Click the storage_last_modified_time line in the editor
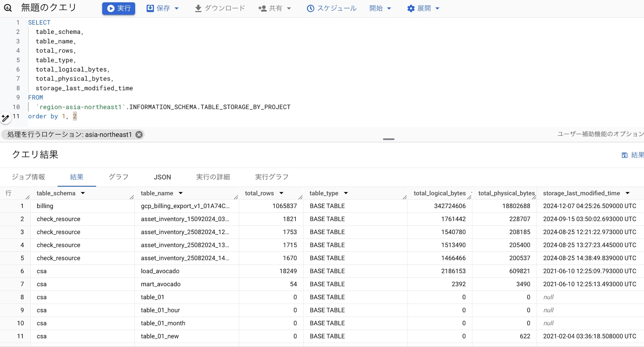Screen dimensions: 644x347 (x=84, y=88)
